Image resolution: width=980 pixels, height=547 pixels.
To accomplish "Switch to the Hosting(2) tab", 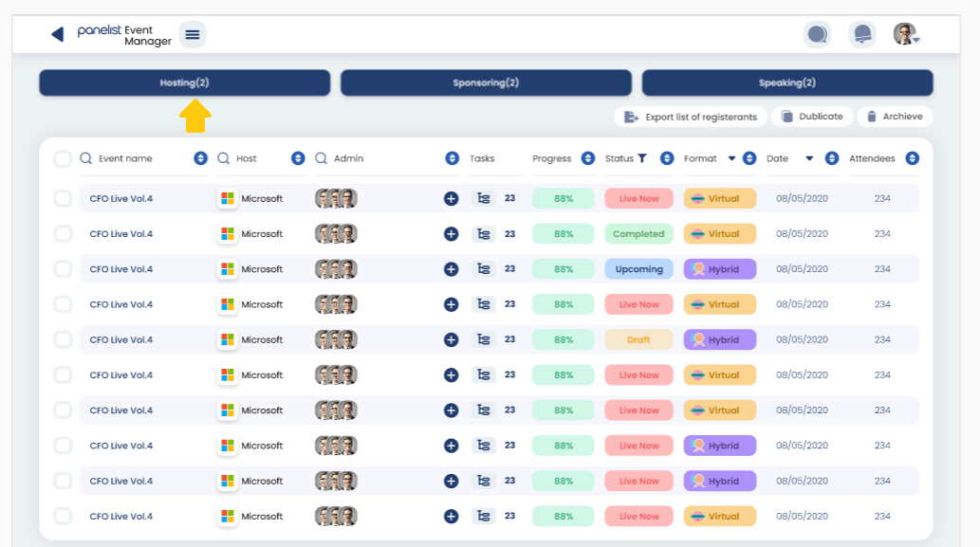I will click(x=184, y=82).
